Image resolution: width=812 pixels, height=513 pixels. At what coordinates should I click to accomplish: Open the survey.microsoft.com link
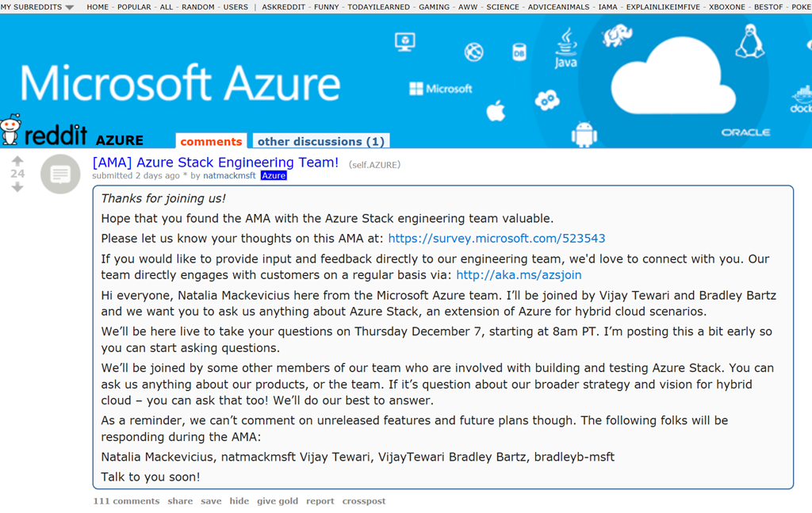click(496, 238)
